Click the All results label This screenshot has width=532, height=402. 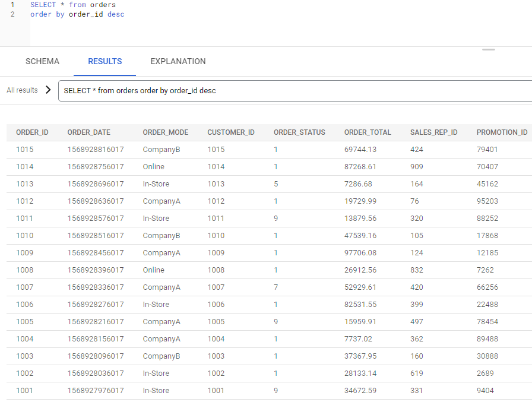22,90
